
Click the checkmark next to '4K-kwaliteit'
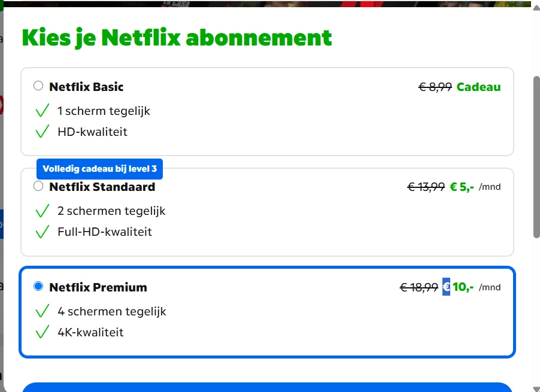(42, 332)
